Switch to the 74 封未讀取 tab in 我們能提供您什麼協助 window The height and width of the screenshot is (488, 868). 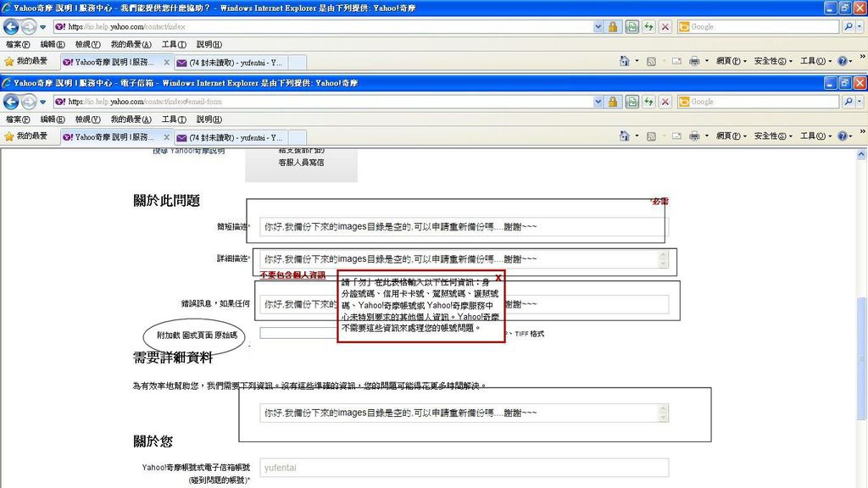230,62
